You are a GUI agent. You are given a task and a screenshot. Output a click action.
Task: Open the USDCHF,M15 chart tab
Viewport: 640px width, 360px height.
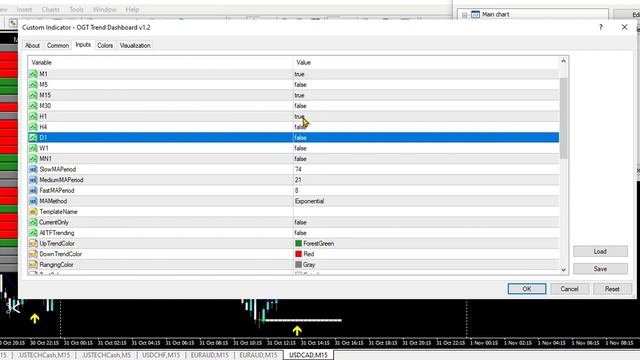(x=161, y=355)
